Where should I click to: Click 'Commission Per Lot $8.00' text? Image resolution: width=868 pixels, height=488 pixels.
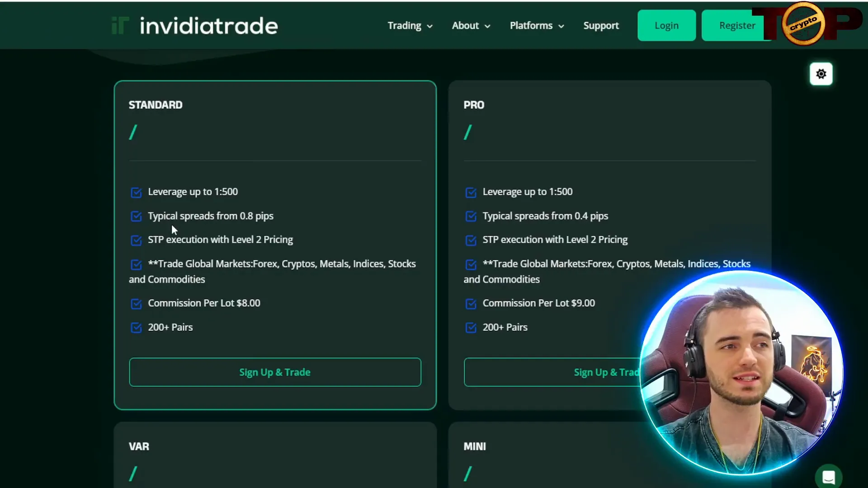pyautogui.click(x=204, y=303)
